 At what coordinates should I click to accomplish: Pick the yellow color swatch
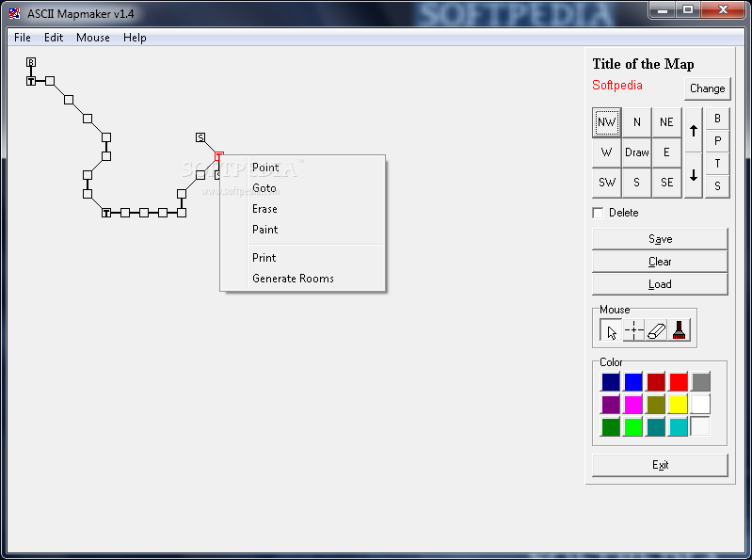click(679, 405)
